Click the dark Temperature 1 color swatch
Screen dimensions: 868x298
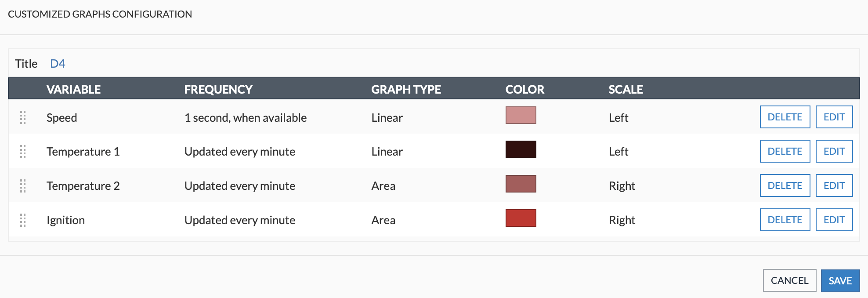click(521, 149)
